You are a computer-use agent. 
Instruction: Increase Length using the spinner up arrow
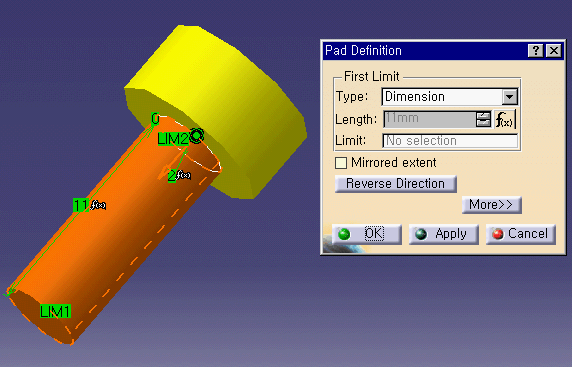[x=483, y=115]
